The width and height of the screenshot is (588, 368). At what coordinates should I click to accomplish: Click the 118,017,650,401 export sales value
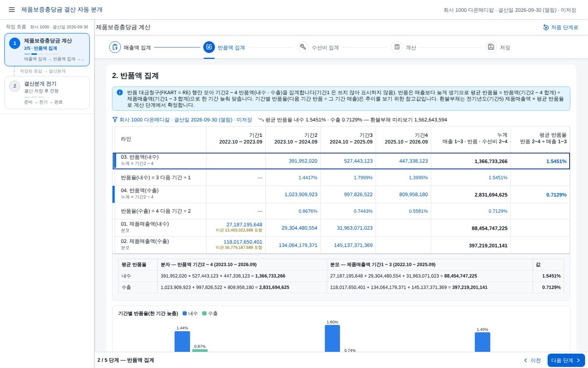(x=243, y=242)
